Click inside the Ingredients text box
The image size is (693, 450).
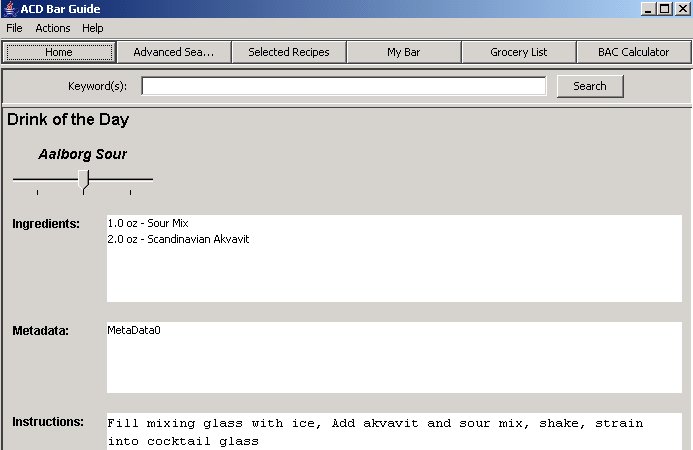tap(394, 270)
